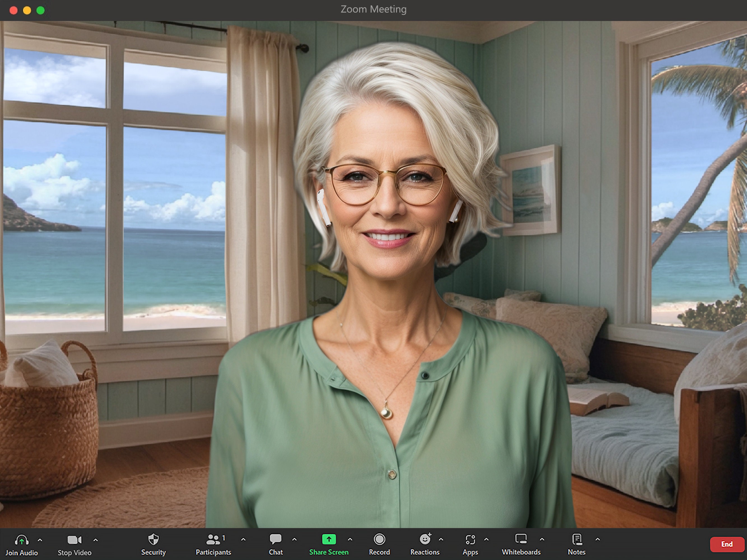Expand the arrow next to Participants
This screenshot has width=747, height=560.
tap(243, 539)
